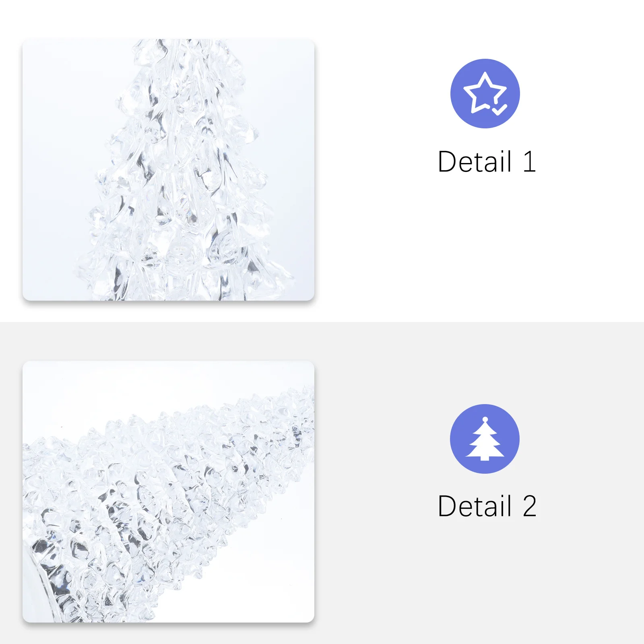Click the Christmas tree icon above Detail 2

[485, 439]
